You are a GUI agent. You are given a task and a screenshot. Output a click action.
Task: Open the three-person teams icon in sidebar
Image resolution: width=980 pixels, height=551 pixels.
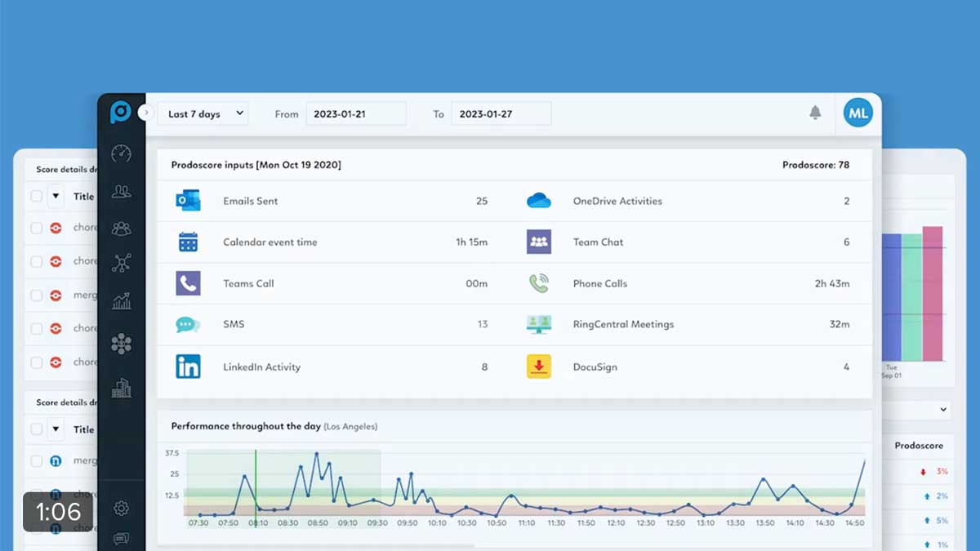pyautogui.click(x=121, y=229)
